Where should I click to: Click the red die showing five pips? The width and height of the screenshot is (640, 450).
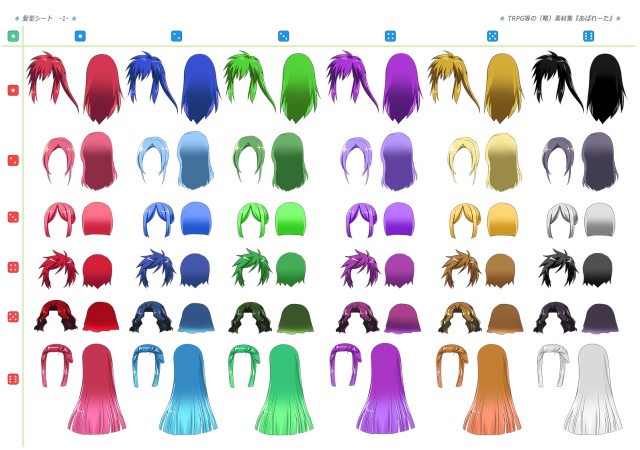pos(13,317)
